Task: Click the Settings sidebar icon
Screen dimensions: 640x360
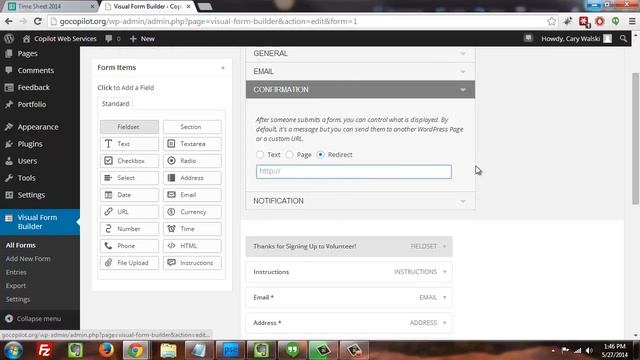Action: 9,195
